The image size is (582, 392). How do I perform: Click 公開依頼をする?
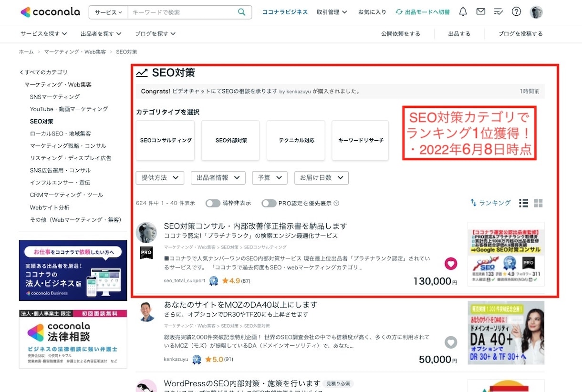pos(401,34)
